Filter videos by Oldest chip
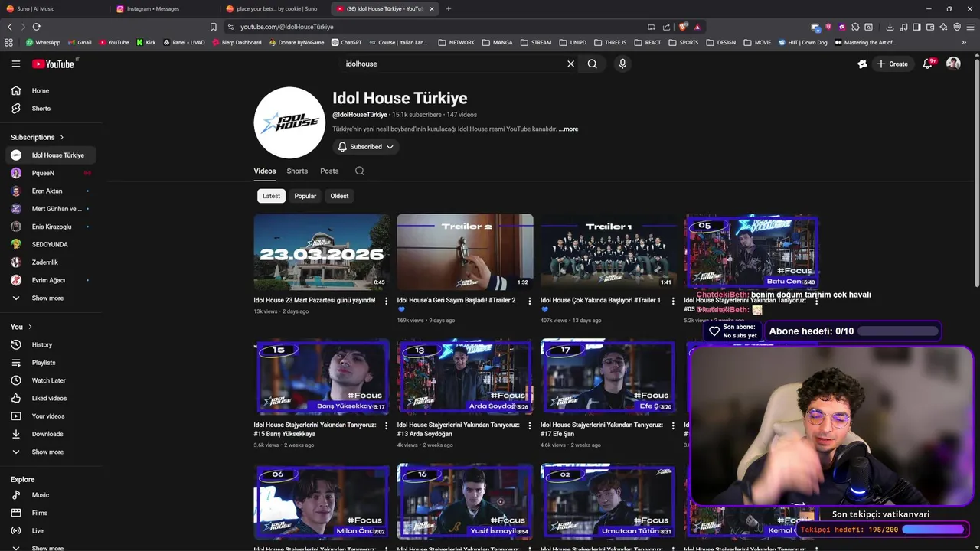Viewport: 980px width, 551px height. (339, 196)
